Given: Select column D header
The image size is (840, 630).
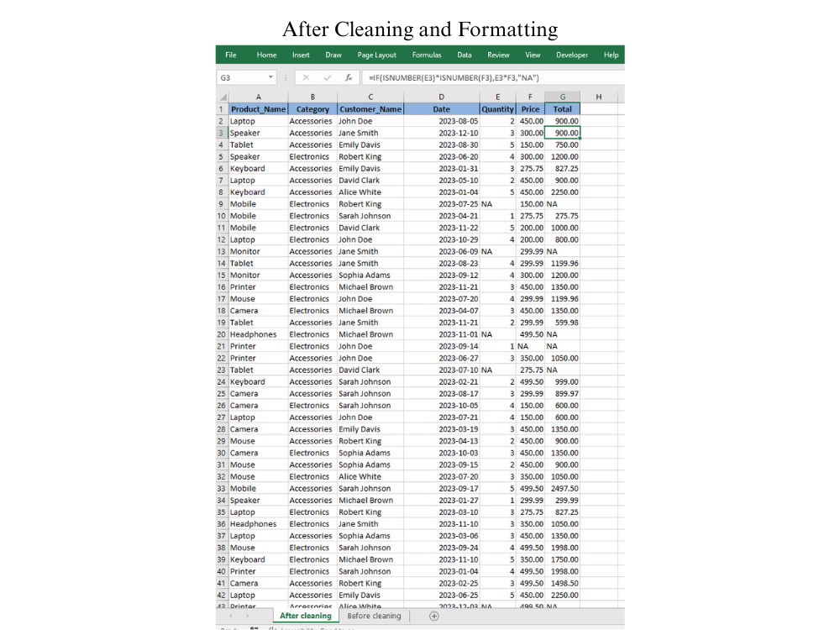Looking at the screenshot, I should (442, 97).
